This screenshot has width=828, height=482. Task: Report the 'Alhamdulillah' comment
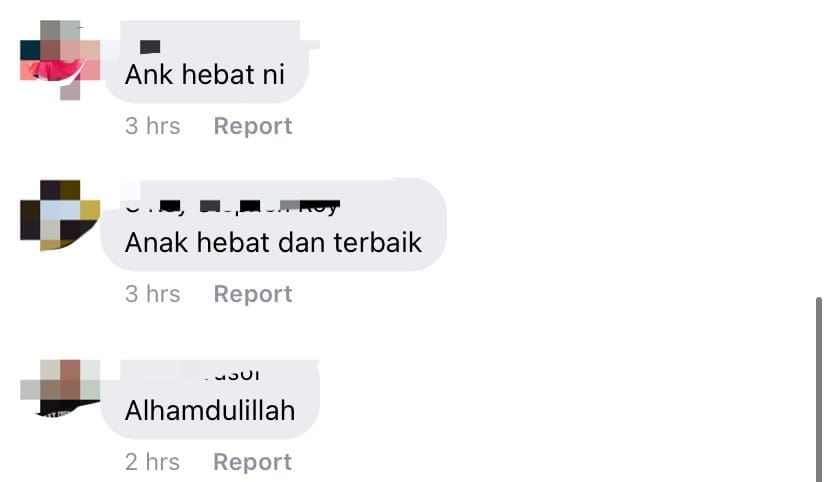252,462
